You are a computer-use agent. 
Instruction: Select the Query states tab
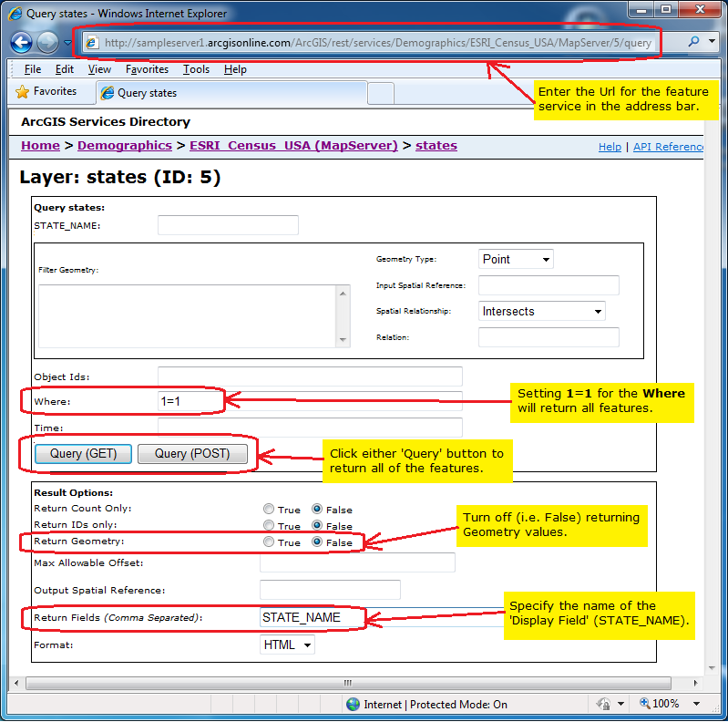[x=231, y=93]
